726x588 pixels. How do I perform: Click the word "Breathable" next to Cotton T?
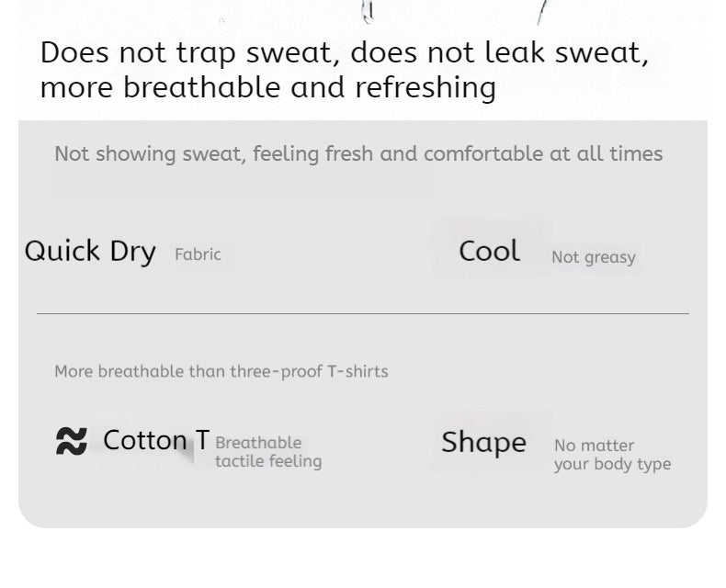[258, 443]
